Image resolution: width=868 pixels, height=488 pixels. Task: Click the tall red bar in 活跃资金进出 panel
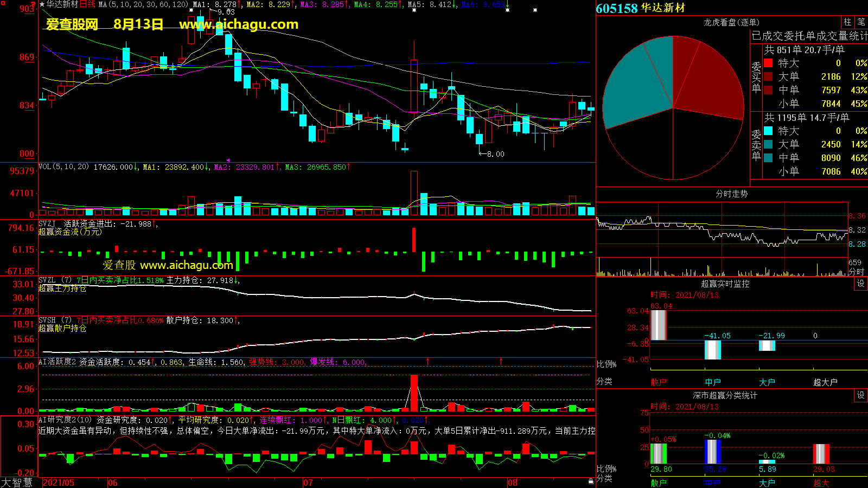coord(414,240)
